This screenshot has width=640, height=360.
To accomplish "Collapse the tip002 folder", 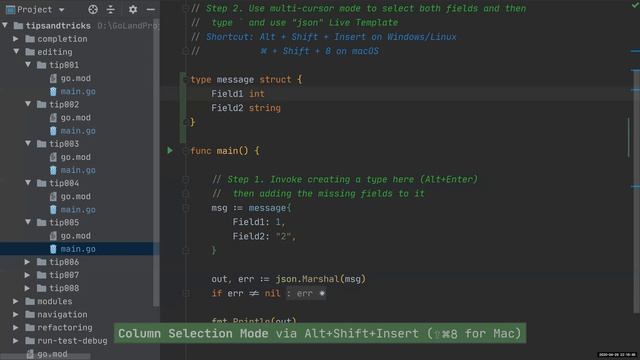I will click(x=28, y=104).
